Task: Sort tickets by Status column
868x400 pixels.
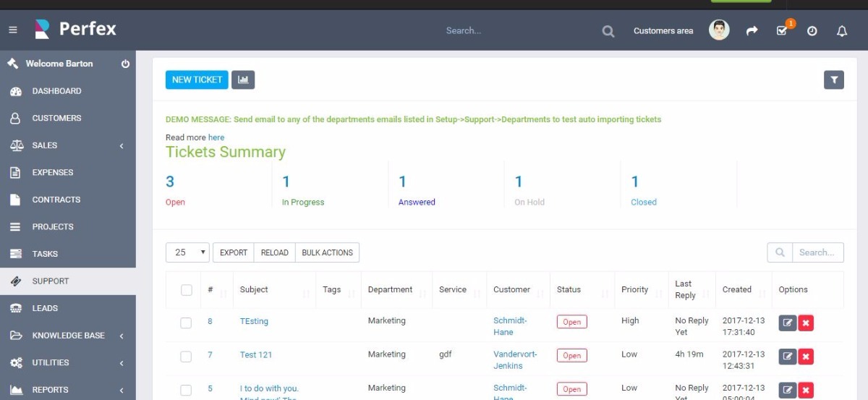Action: pyautogui.click(x=582, y=289)
